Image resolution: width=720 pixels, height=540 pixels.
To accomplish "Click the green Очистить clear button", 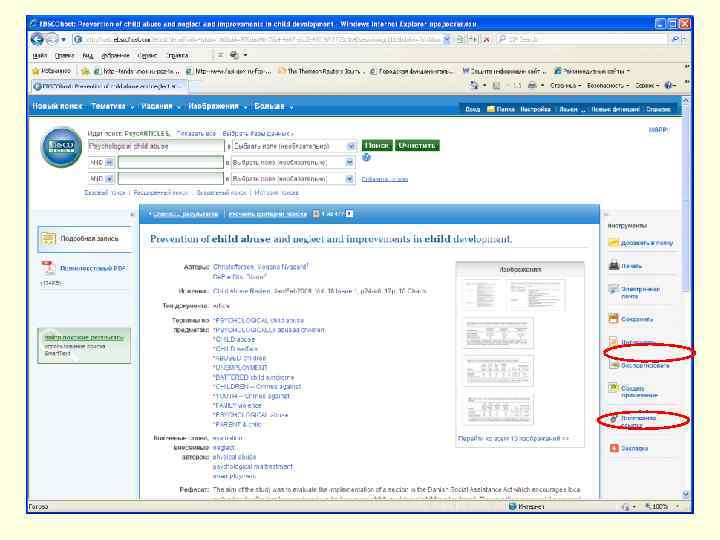I will coord(417,146).
